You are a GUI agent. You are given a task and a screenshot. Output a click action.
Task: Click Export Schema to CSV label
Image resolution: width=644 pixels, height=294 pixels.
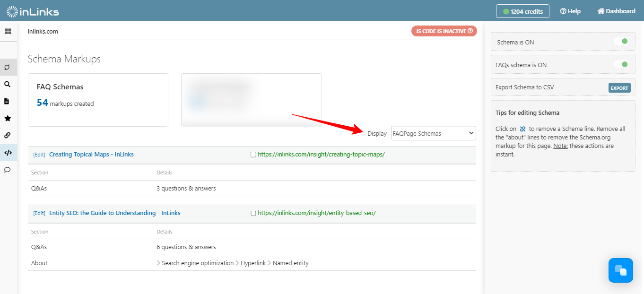click(525, 87)
